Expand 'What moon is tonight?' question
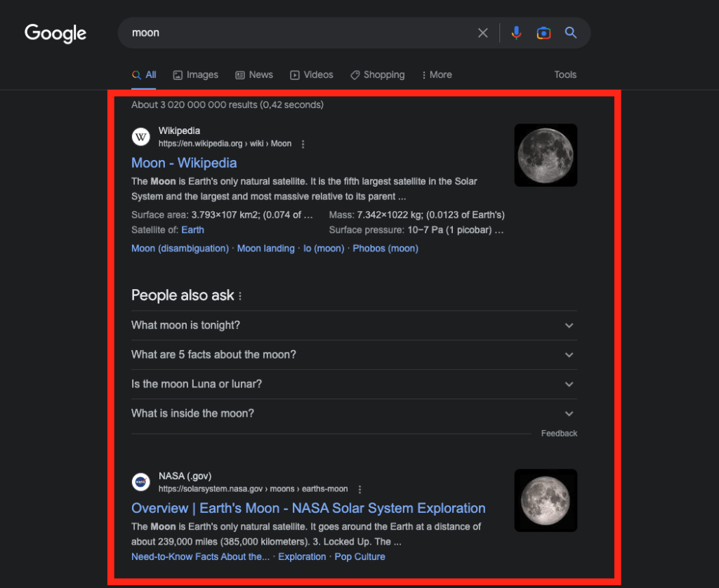The height and width of the screenshot is (588, 719). coord(354,326)
